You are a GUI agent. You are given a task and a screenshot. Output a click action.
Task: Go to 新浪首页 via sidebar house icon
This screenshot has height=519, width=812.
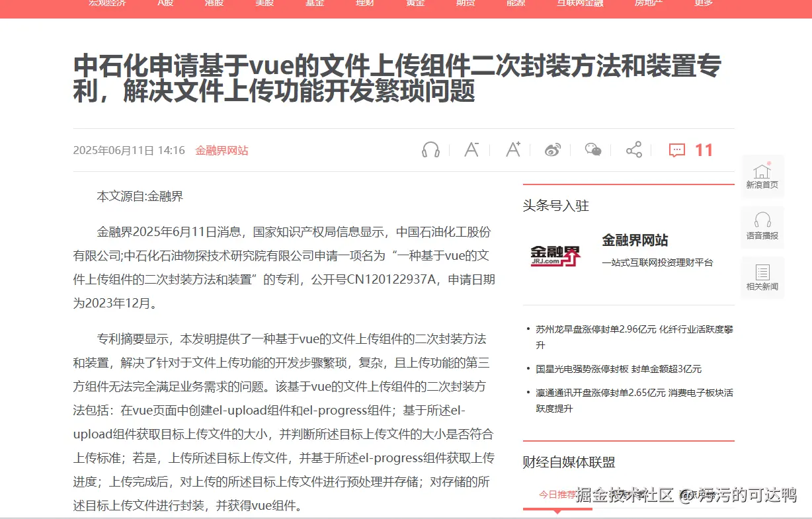tap(762, 177)
